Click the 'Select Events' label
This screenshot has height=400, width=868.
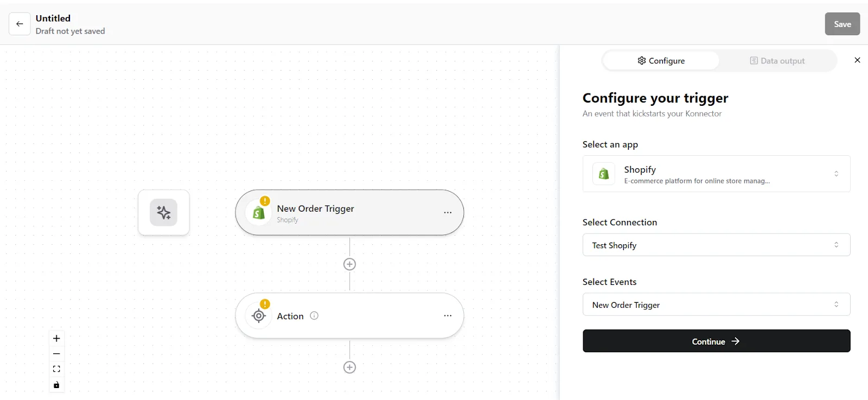pos(609,282)
